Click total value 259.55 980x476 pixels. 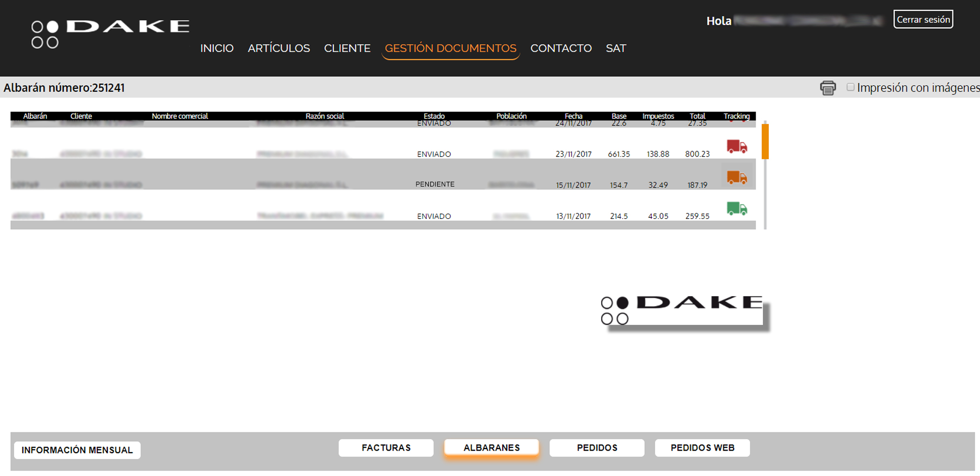697,216
